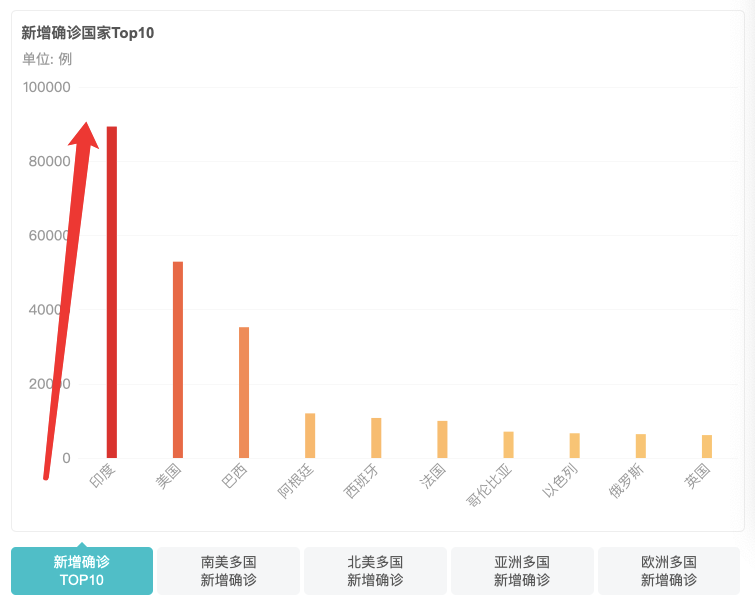Viewport: 755px width, 610px height.
Task: Open the 北美多国 新增确诊 tab
Action: click(375, 571)
